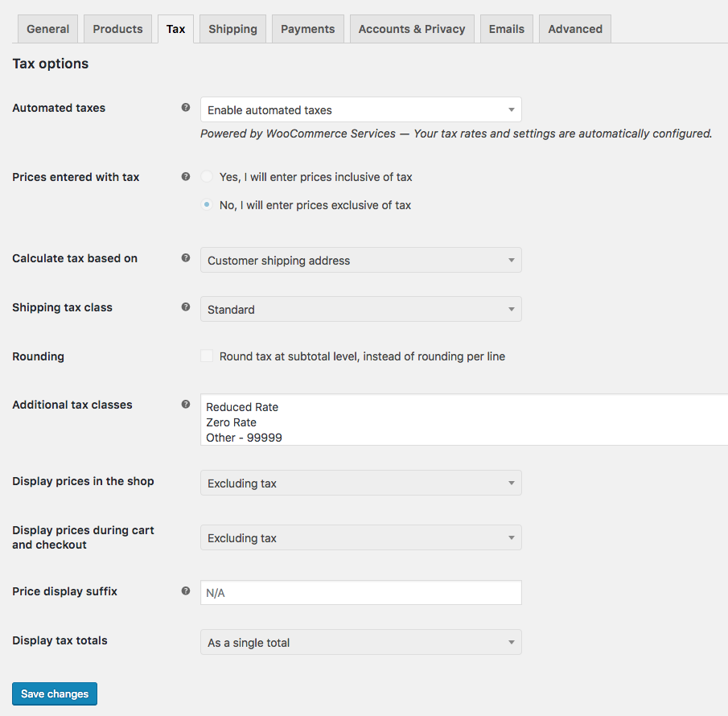Open help tip for Prices entered with tax

click(186, 176)
